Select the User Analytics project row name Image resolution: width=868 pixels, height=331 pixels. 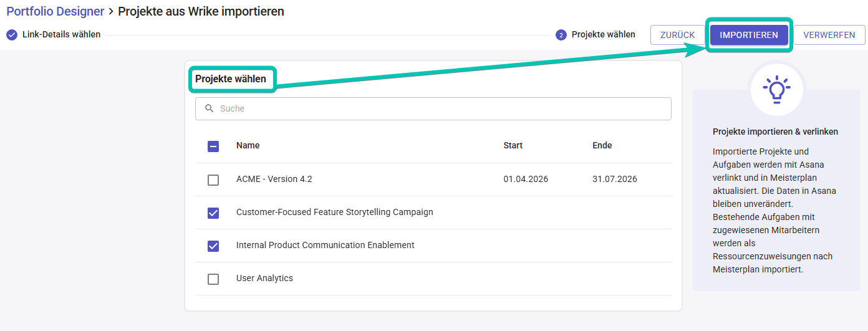(x=264, y=279)
